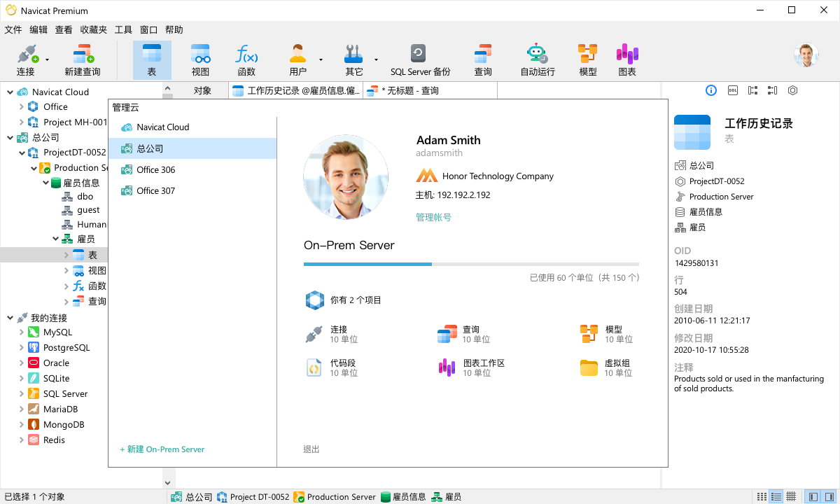Click scroll down arrow of navigation pane
Viewport: 840px width, 504px height.
tap(167, 482)
